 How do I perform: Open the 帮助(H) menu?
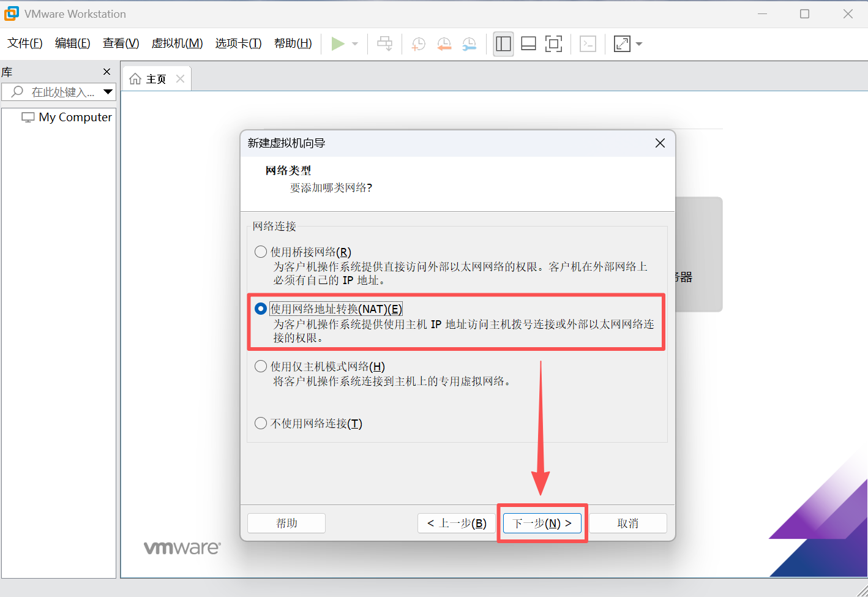point(293,43)
